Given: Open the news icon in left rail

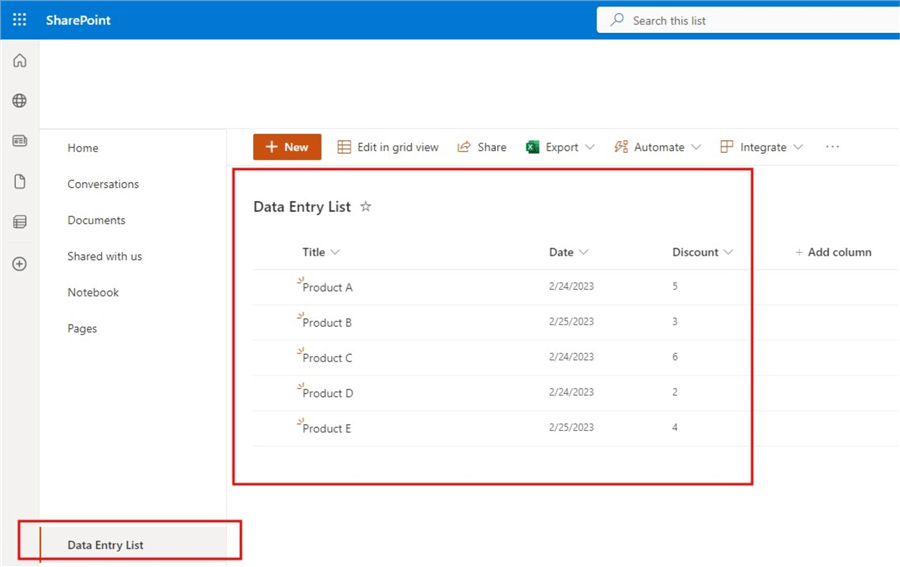Looking at the screenshot, I should pyautogui.click(x=20, y=141).
